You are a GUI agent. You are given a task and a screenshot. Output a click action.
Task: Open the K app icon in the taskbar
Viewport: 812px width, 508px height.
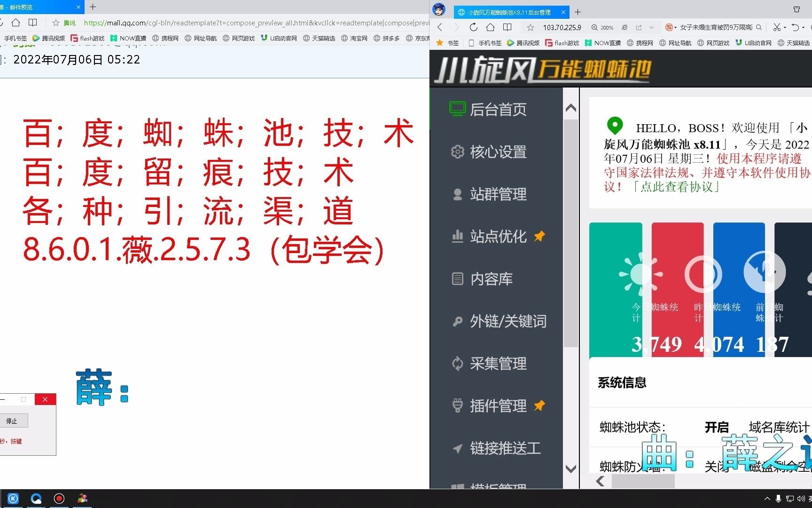pos(13,499)
